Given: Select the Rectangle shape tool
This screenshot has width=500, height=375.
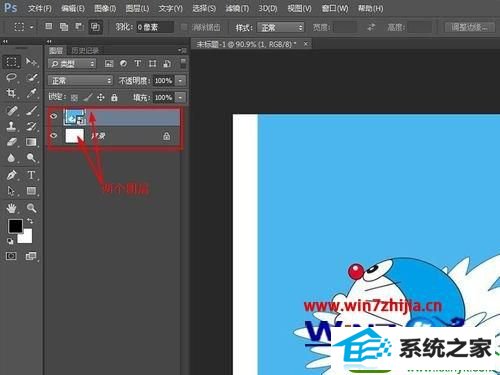Looking at the screenshot, I should pyautogui.click(x=31, y=191).
